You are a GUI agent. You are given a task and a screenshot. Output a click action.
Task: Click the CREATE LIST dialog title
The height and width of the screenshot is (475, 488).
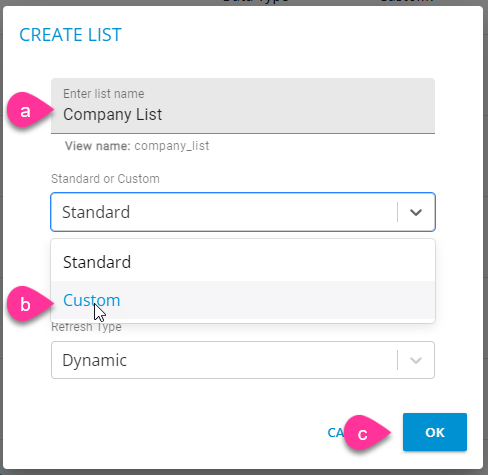pos(70,35)
